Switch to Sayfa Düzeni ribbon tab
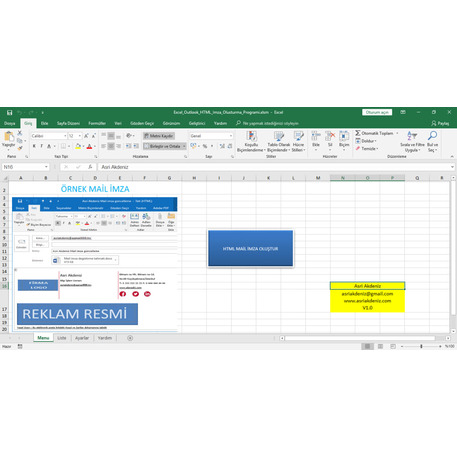Image resolution: width=457 pixels, height=457 pixels. [x=68, y=123]
